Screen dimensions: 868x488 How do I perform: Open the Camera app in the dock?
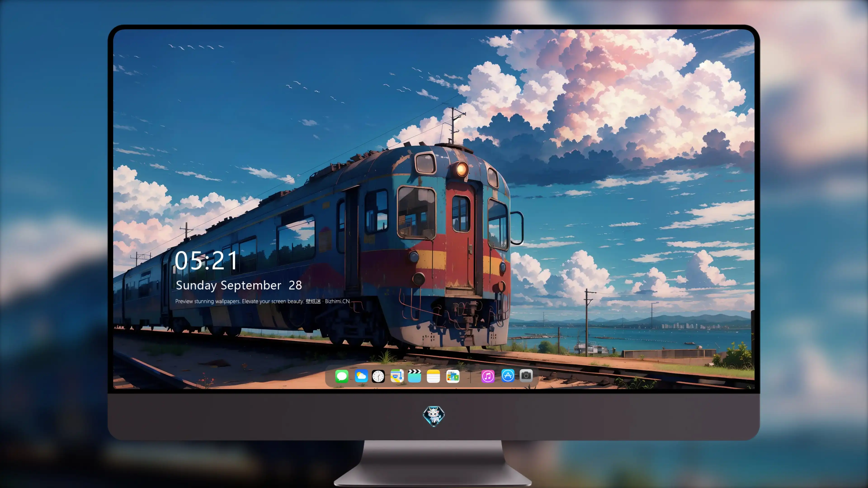point(526,375)
